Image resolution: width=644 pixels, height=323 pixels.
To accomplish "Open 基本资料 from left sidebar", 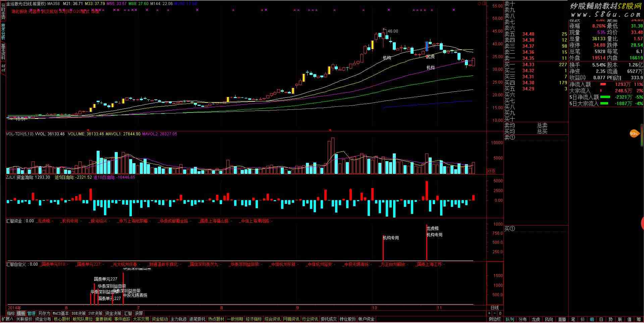I will click(3, 51).
